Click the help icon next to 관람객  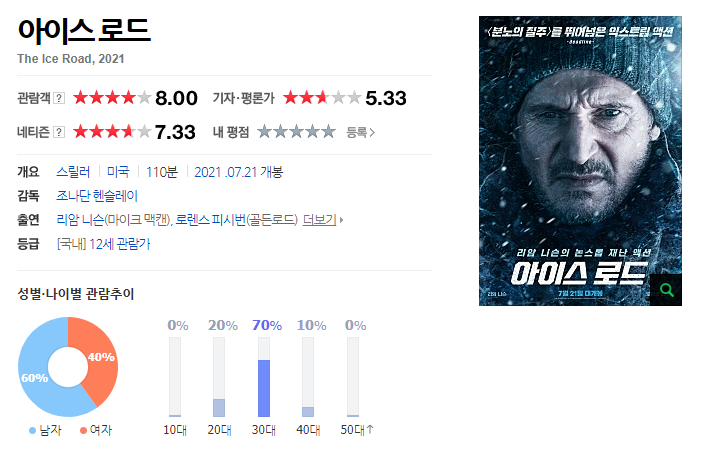coord(59,98)
